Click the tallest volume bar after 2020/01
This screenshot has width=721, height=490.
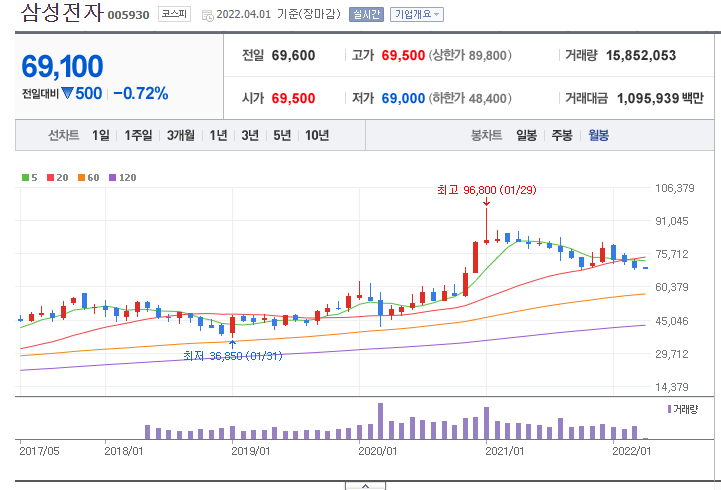[380, 421]
